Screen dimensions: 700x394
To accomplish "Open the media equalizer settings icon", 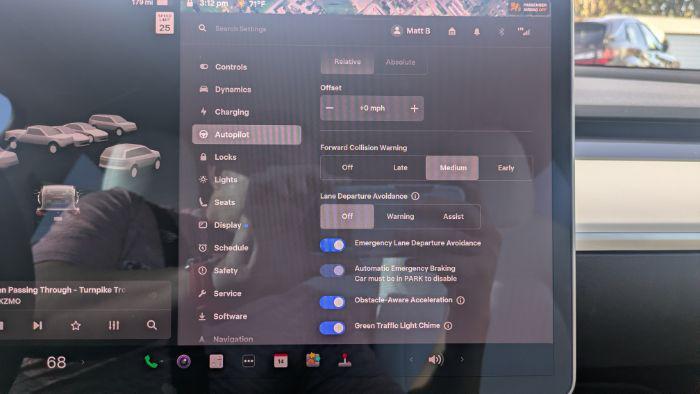I will coord(114,325).
